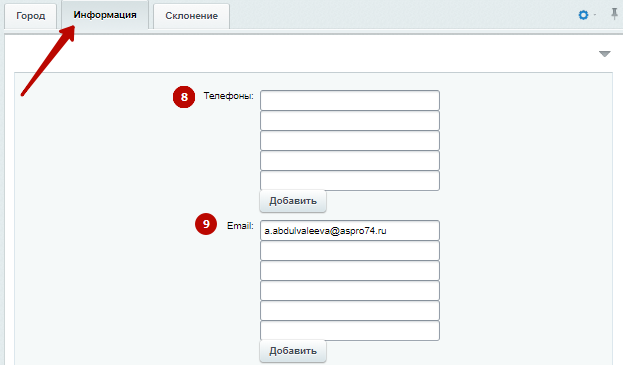Focus the second Email input field
The height and width of the screenshot is (365, 623).
point(350,251)
